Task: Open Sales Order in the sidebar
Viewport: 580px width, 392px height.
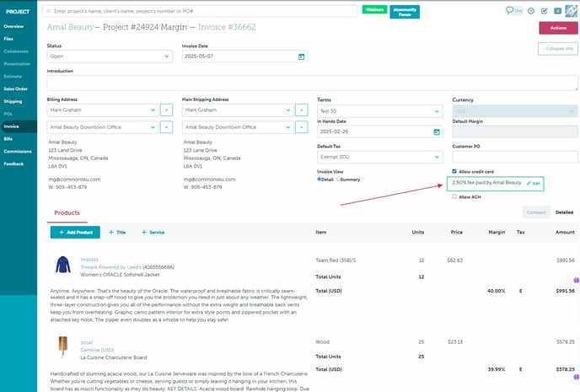Action: tap(15, 89)
